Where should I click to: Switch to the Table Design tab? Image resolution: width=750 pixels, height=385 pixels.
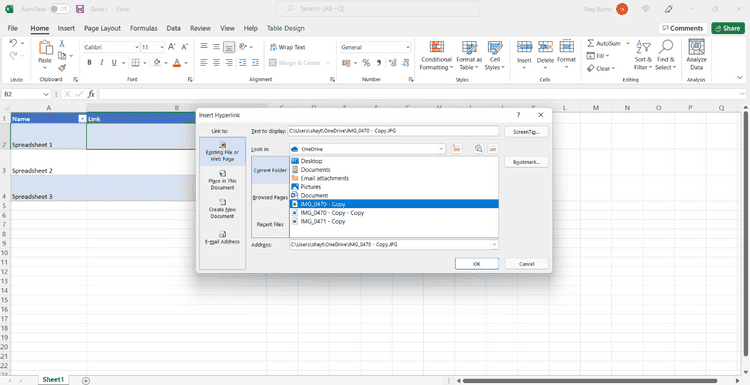pyautogui.click(x=286, y=28)
